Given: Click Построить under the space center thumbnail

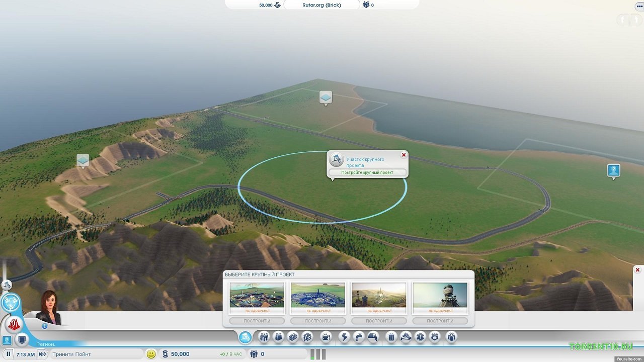Looking at the screenshot, I should coord(379,321).
